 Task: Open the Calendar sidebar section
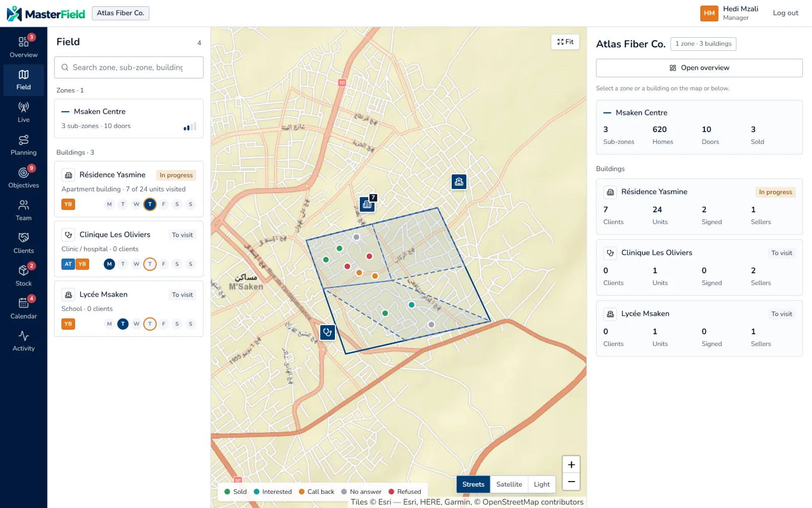23,308
